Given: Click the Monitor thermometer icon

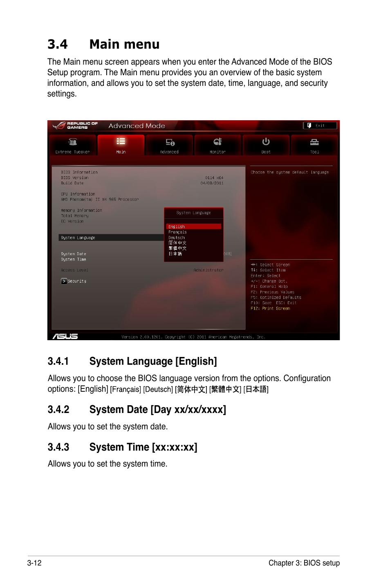Looking at the screenshot, I should [x=217, y=141].
